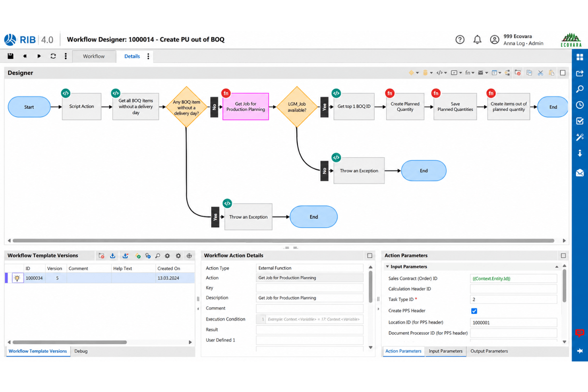This screenshot has height=392, width=588.
Task: Copy the selected action in the Designer toolbar
Action: click(529, 73)
